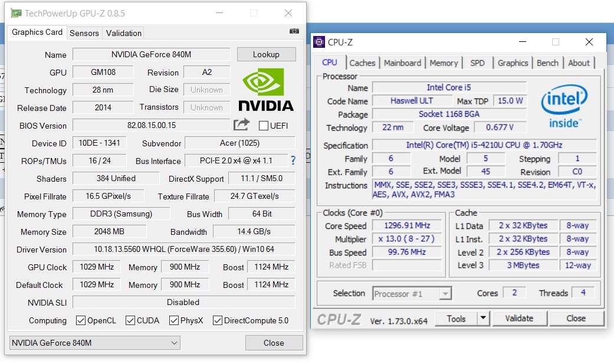Click the Max TDP value 15.0 W
The image size is (614, 364).
coord(510,101)
